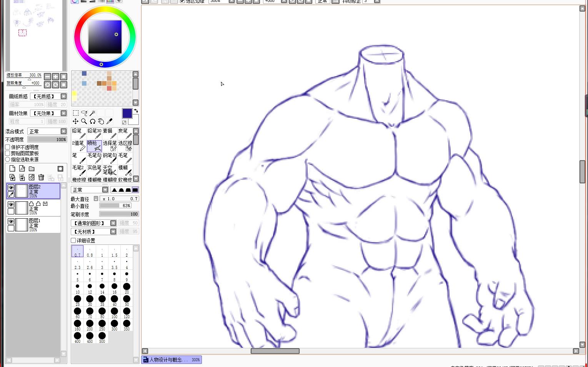The height and width of the screenshot is (367, 588).
Task: Adjust the 不透明度 opacity slider
Action: pyautogui.click(x=47, y=139)
